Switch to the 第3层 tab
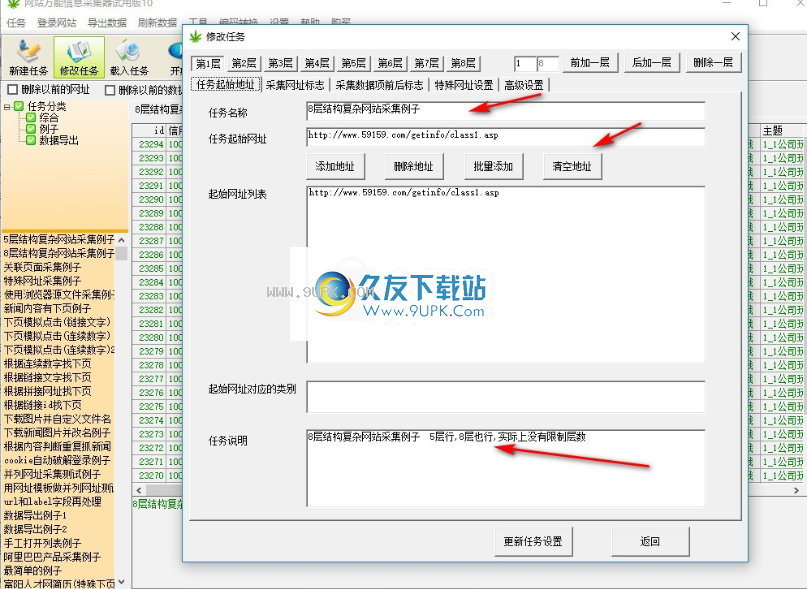807x589 pixels. tap(280, 63)
